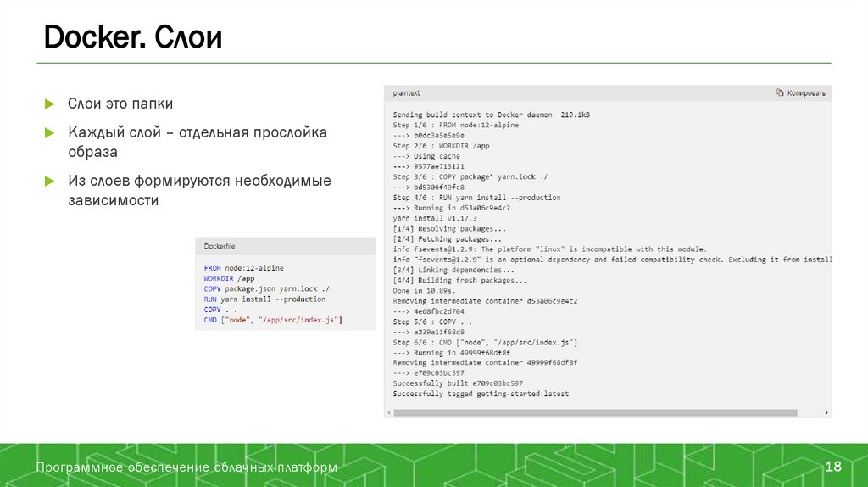Click the 'Successfully built e709c03bc597' line
This screenshot has width=868, height=487.
tap(458, 383)
